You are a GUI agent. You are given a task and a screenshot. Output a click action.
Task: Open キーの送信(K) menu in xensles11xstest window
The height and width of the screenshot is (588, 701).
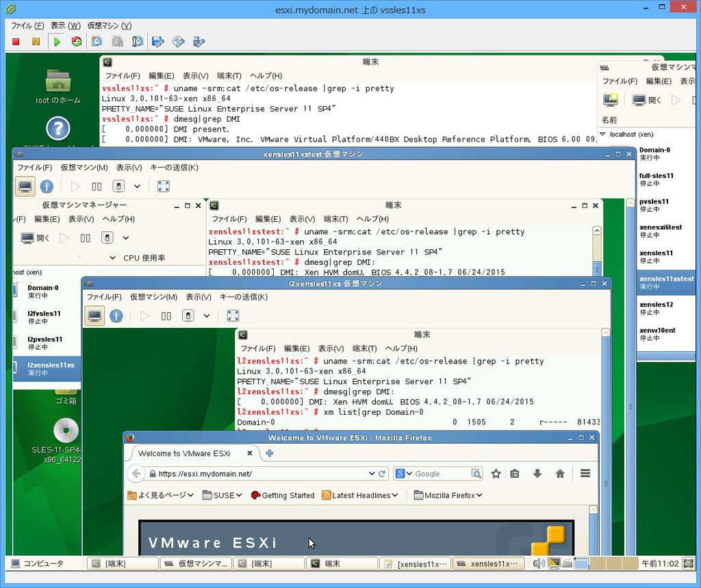point(175,167)
